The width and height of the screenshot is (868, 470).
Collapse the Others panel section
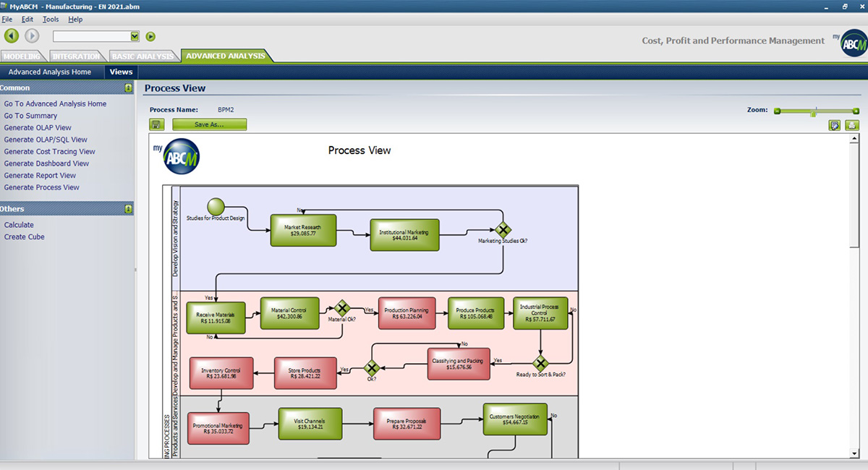point(128,209)
